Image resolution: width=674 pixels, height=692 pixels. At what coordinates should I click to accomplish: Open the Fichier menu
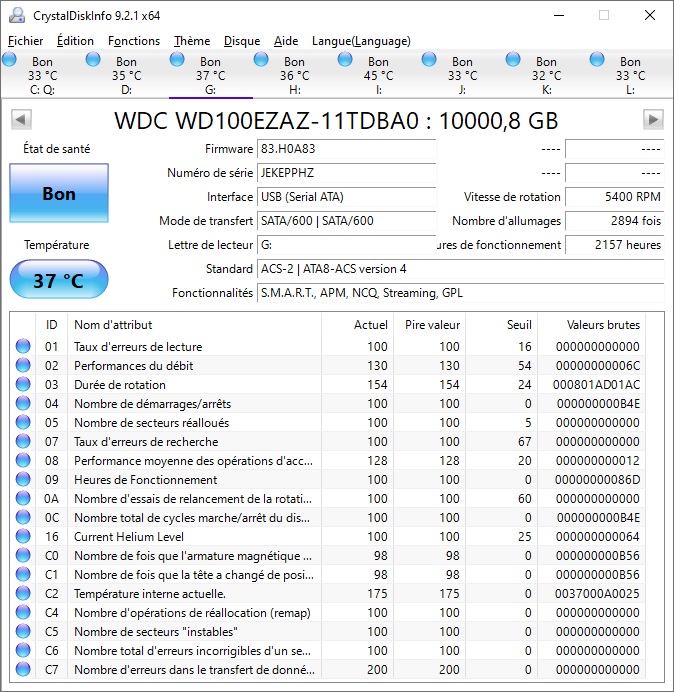tap(26, 41)
